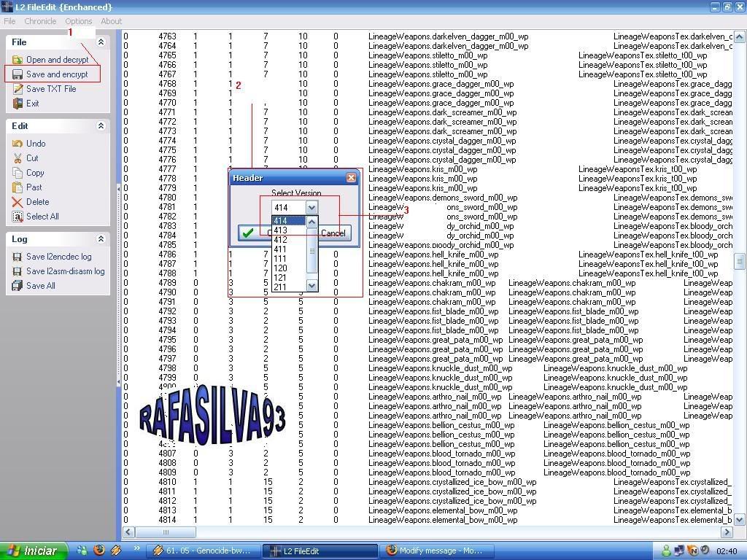Click the Save and encrypt disk icon
The width and height of the screenshot is (747, 560).
click(x=18, y=74)
